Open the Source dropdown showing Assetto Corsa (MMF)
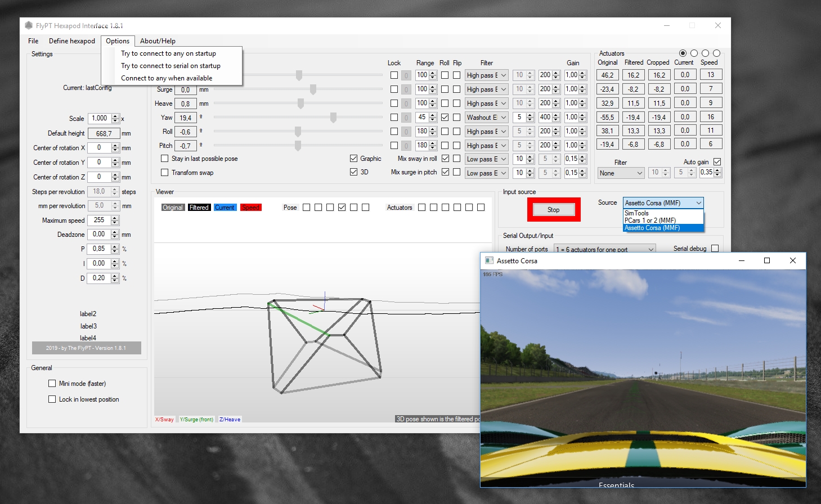The width and height of the screenshot is (821, 504). coord(663,203)
